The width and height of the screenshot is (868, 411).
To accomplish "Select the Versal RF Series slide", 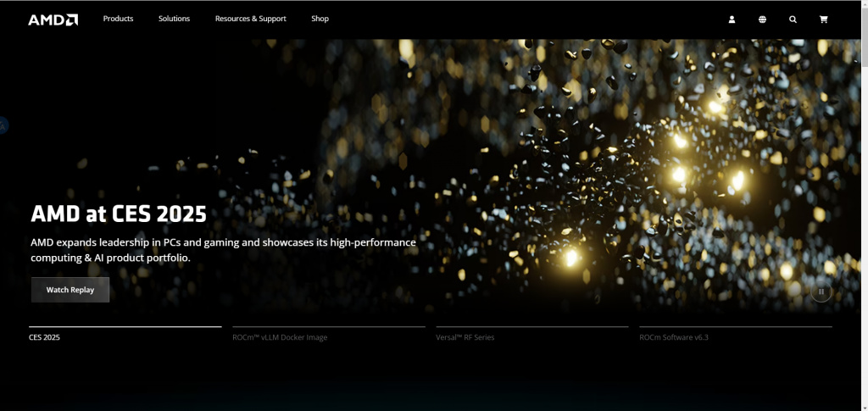I will 532,334.
